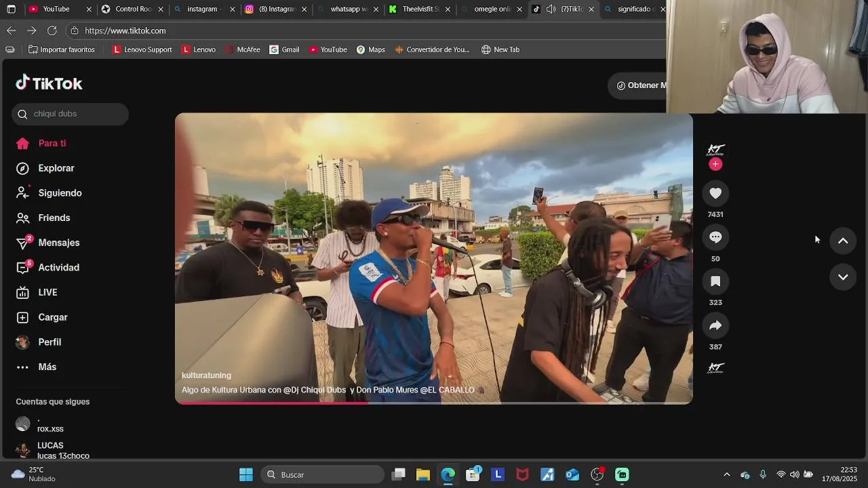Switch to the instagram search tab

point(203,9)
